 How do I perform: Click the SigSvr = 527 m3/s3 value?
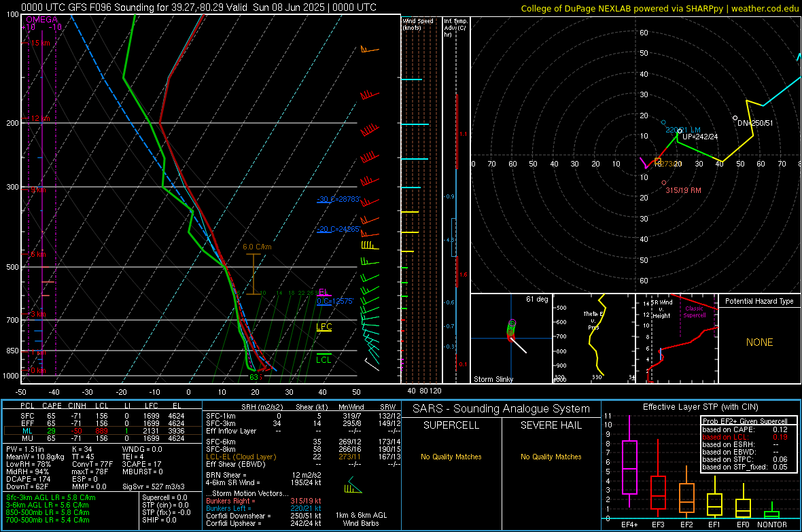tap(154, 486)
